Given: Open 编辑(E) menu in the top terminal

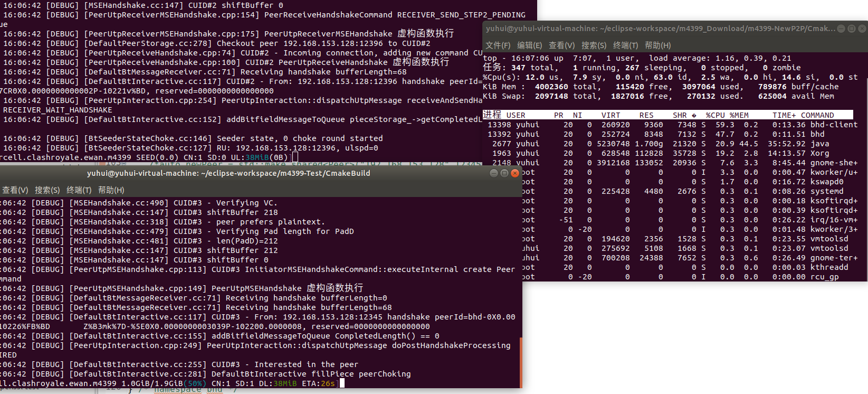Looking at the screenshot, I should click(x=529, y=45).
